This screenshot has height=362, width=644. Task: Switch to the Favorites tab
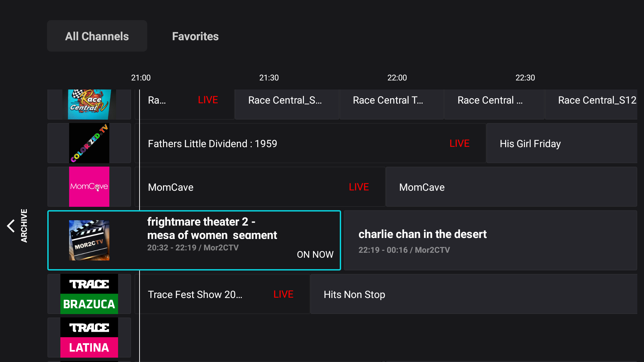point(195,36)
